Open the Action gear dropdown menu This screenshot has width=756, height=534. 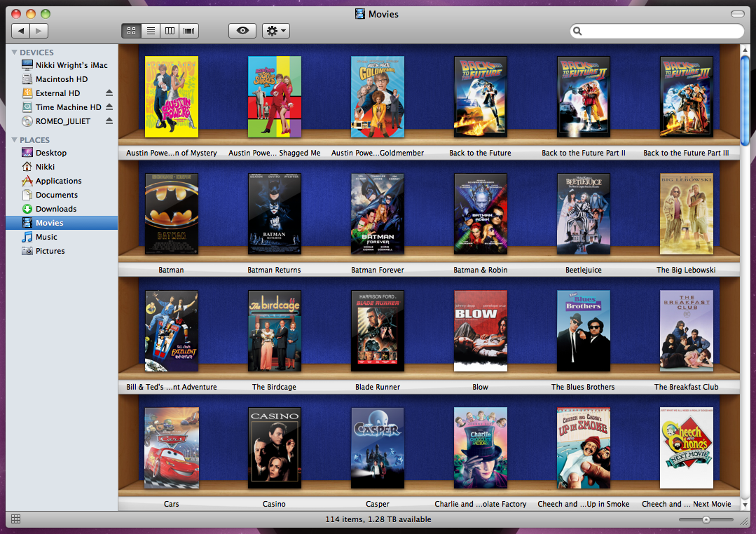tap(276, 31)
